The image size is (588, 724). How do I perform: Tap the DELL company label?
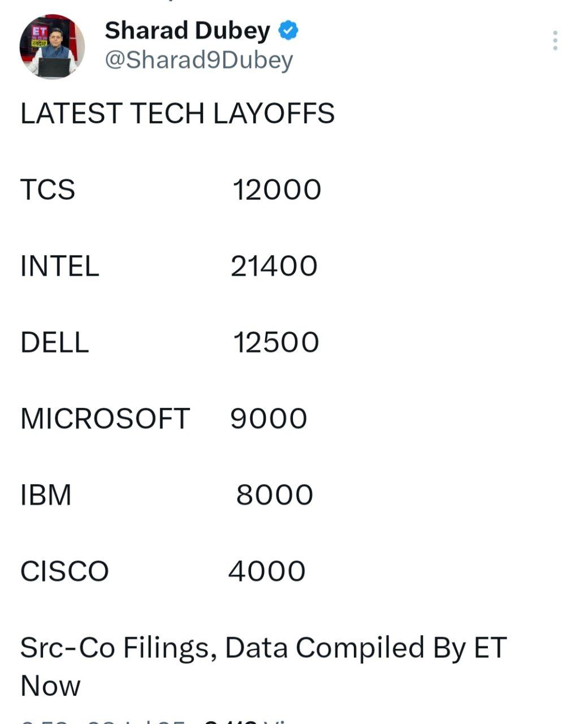click(54, 342)
